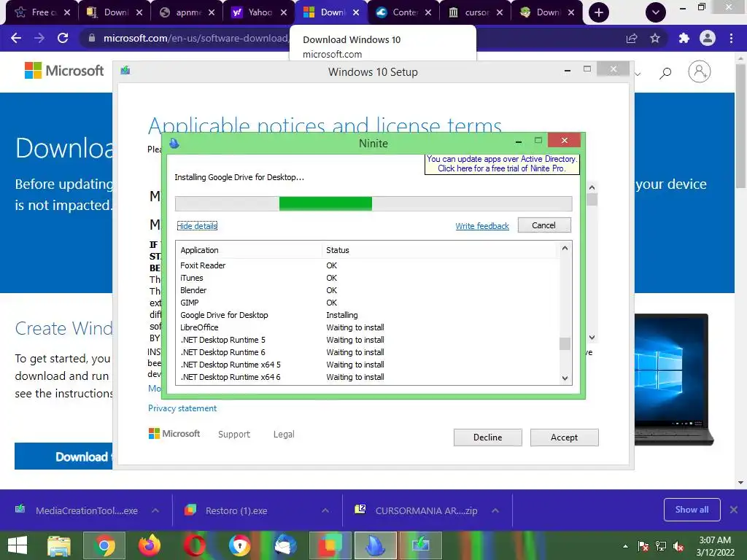This screenshot has width=747, height=560.
Task: Open the browser profile avatar
Action: click(708, 38)
